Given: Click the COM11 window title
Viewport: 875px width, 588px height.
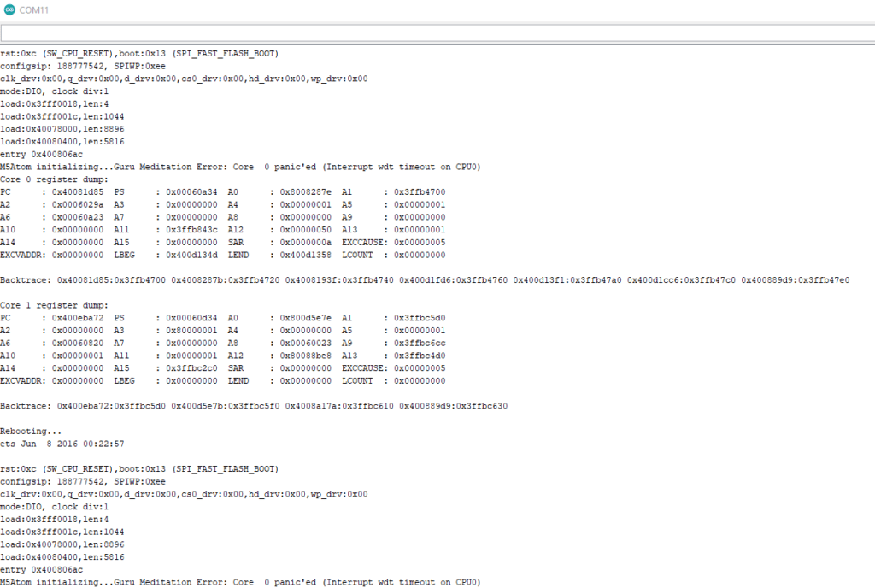Looking at the screenshot, I should [x=34, y=9].
